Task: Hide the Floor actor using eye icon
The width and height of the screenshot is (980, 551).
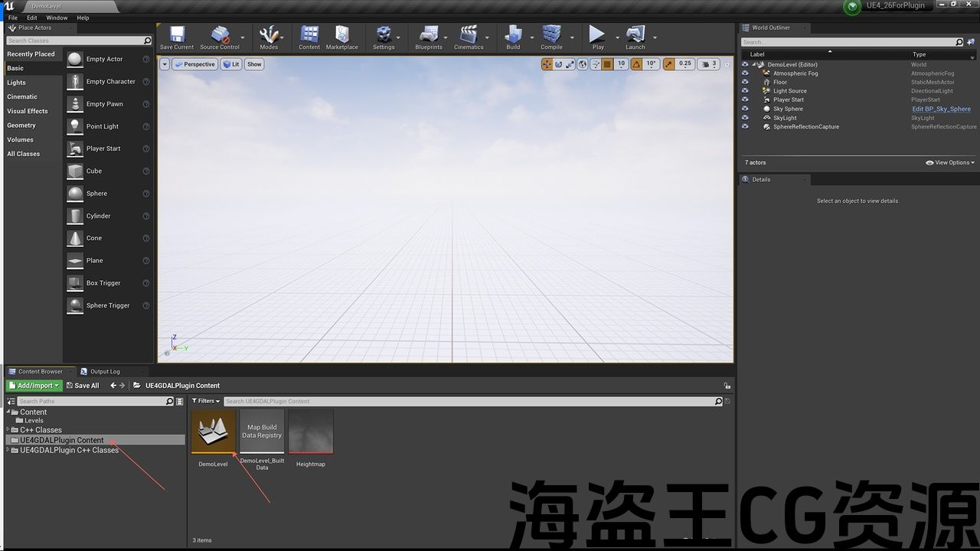Action: tap(745, 82)
